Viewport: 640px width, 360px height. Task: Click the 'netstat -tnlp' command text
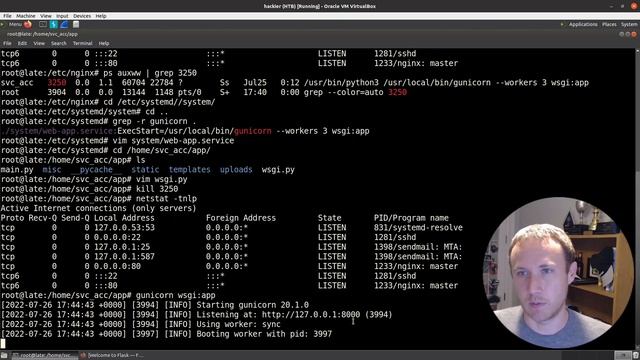[x=167, y=199]
